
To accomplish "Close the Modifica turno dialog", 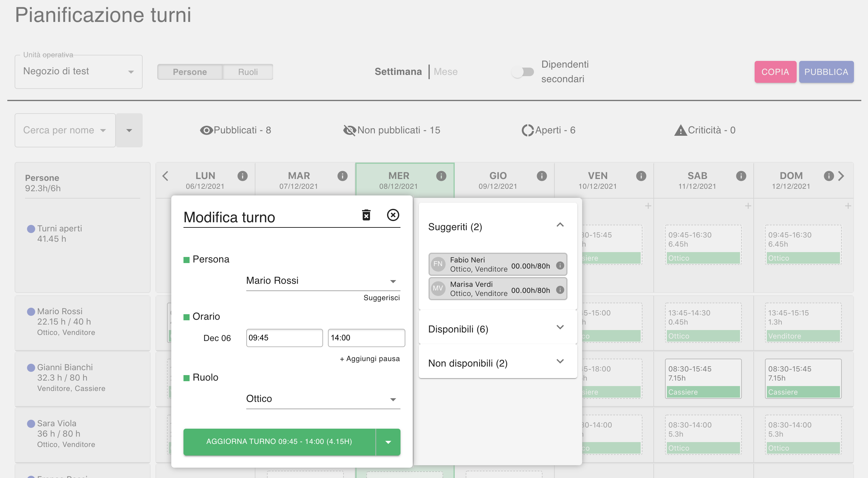I will click(393, 215).
